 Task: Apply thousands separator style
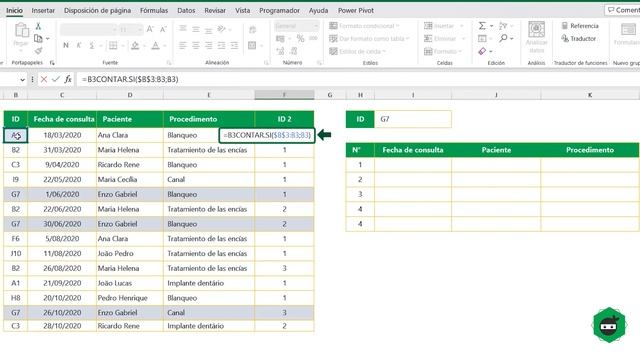coord(313,39)
